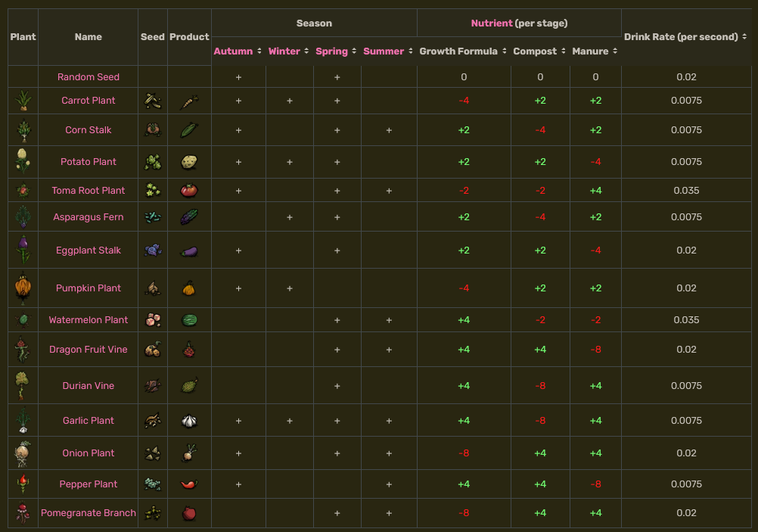Click the Pumpkin Plant image icon
This screenshot has width=758, height=532.
click(23, 288)
